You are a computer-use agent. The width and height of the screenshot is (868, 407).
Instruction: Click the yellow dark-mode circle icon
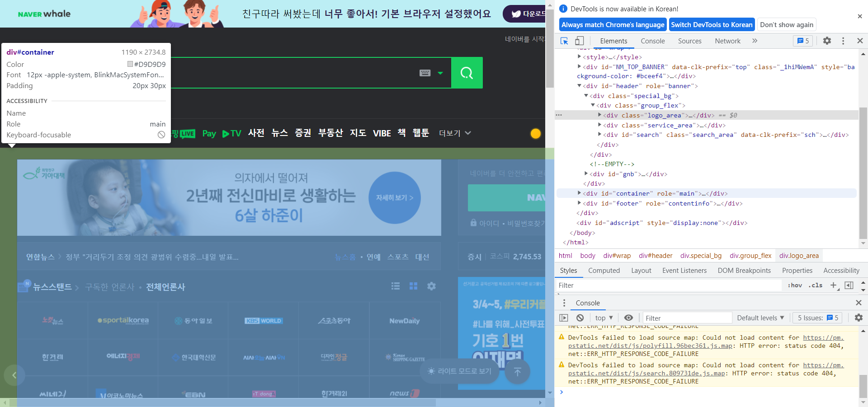[536, 133]
